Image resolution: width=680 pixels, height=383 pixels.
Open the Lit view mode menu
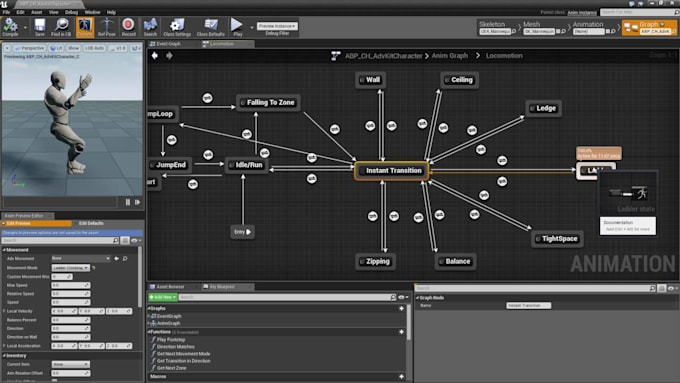[x=56, y=48]
